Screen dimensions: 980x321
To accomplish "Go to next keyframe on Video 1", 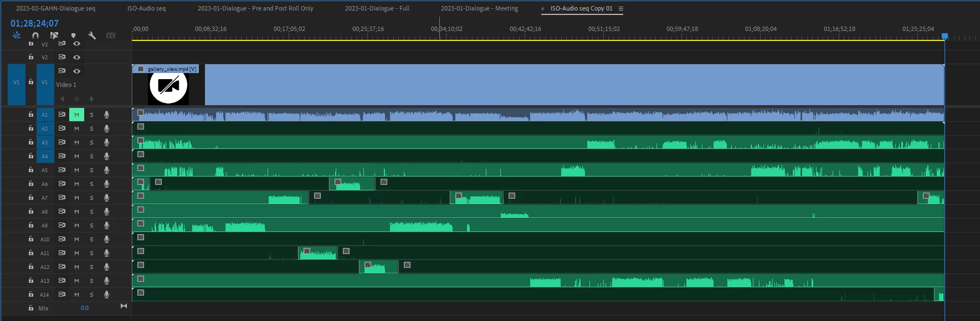I will 92,99.
